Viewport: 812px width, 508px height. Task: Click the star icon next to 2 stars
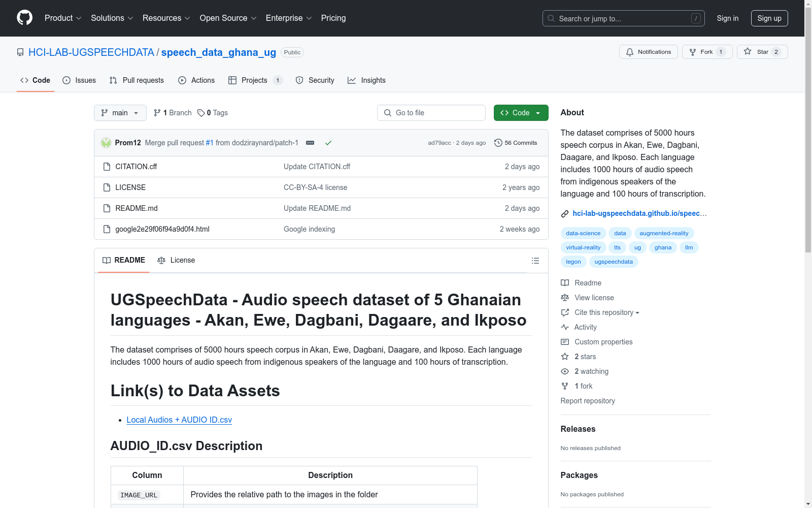(x=565, y=357)
